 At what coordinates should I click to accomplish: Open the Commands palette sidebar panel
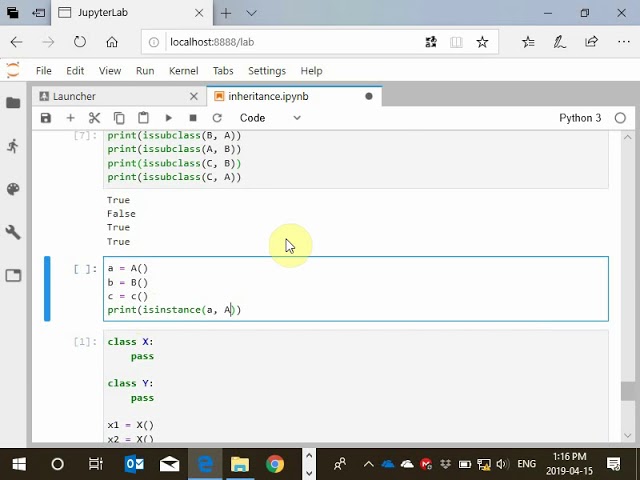(x=13, y=189)
